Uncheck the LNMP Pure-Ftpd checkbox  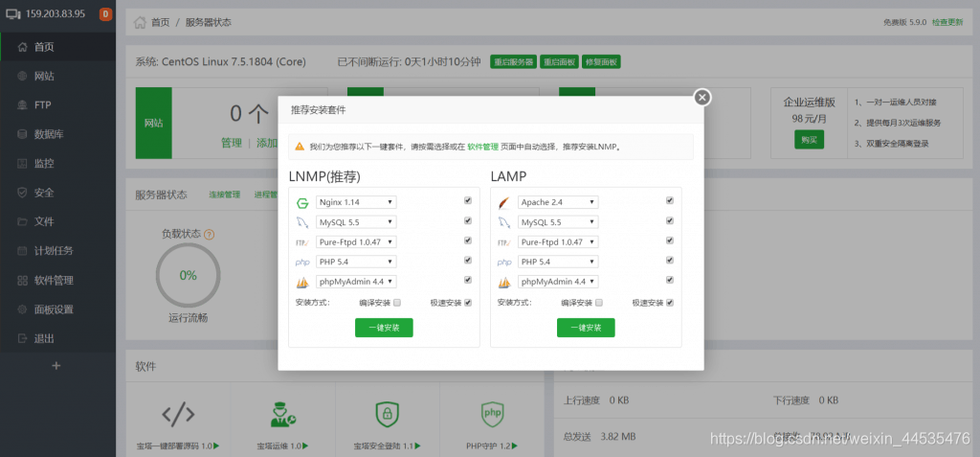[468, 240]
